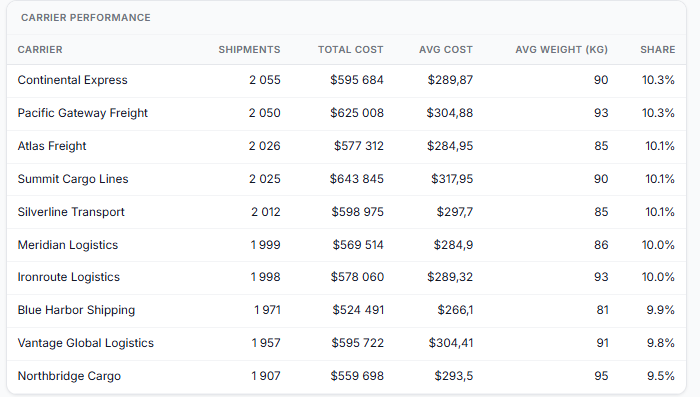Viewport: 700px width, 397px height.
Task: Select the Silverline Transport carrier name
Action: (71, 212)
